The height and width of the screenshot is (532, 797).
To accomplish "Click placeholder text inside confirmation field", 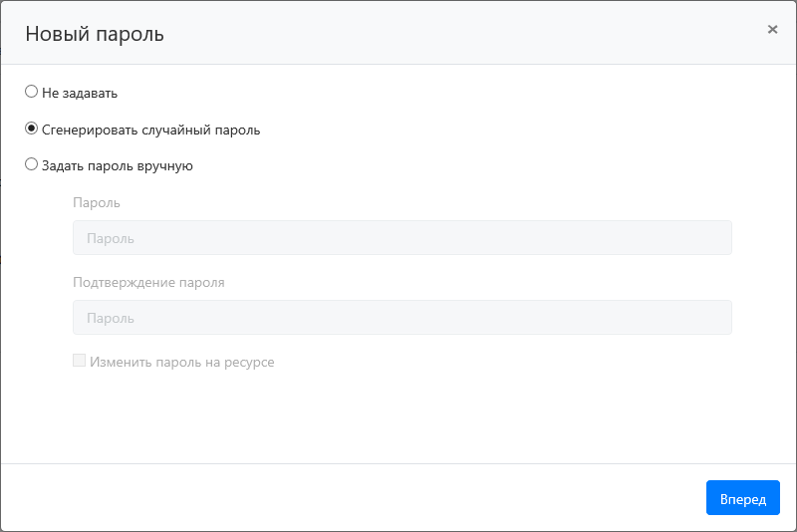I will point(111,319).
